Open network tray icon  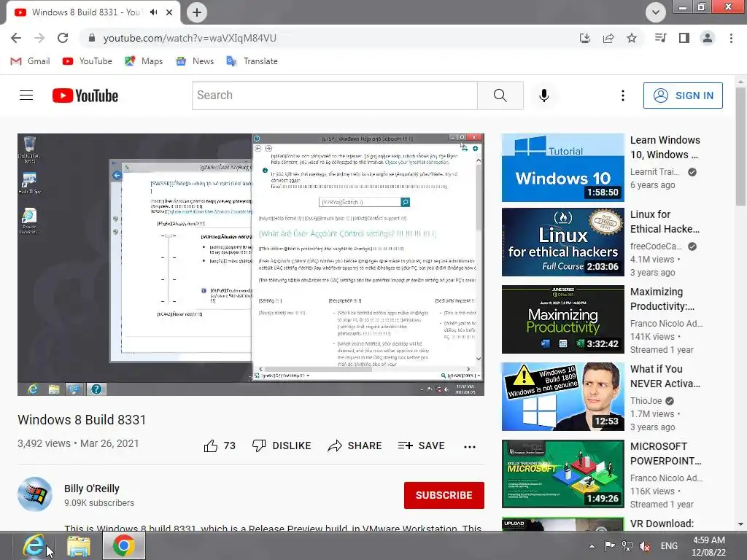click(x=627, y=546)
